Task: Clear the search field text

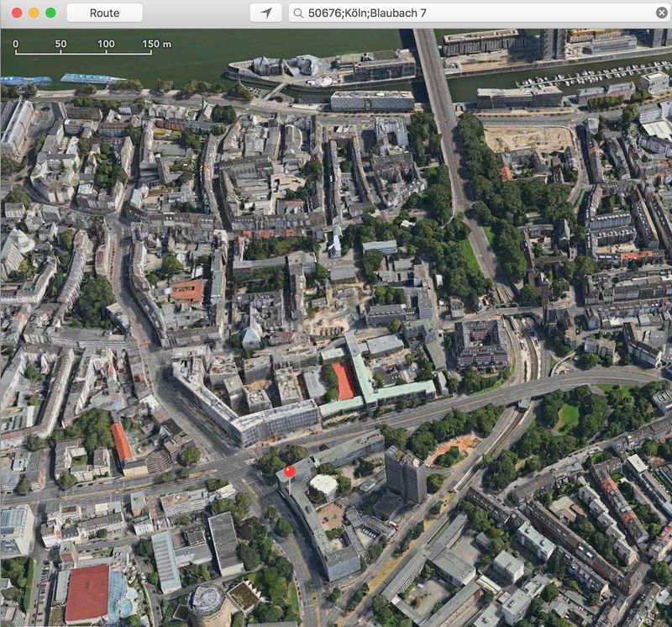Action: tap(661, 13)
